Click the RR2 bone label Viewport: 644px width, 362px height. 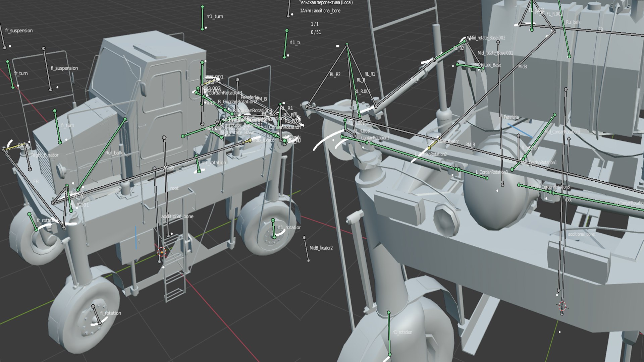[x=210, y=103]
